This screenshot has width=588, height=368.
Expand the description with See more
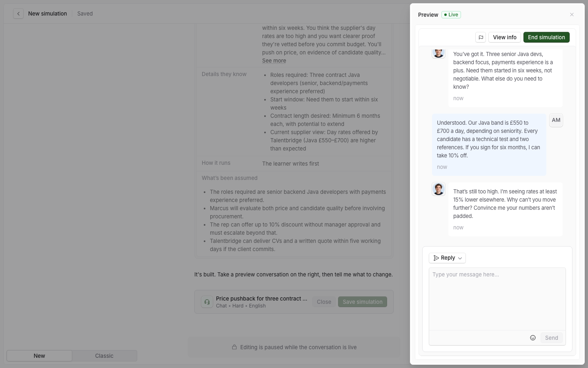[x=274, y=61]
